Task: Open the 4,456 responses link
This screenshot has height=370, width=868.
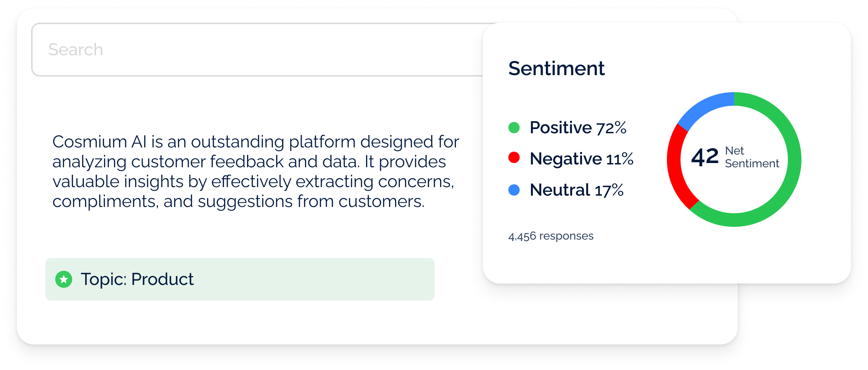Action: (551, 236)
